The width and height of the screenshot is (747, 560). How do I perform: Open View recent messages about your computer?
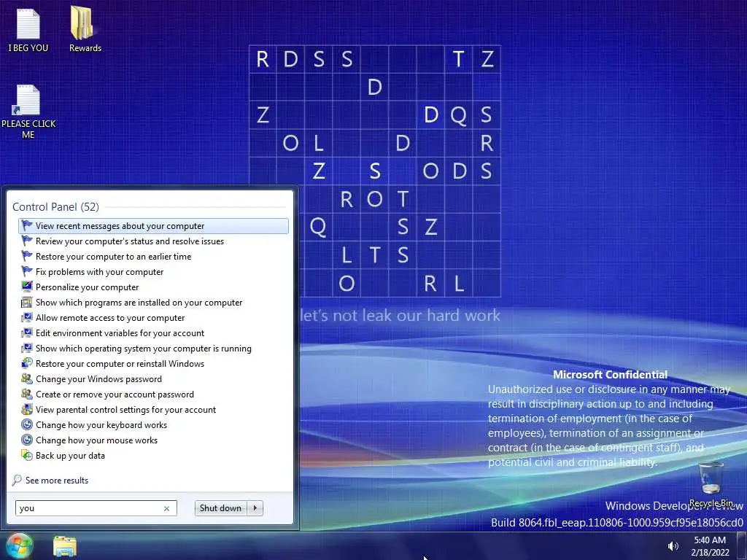click(x=153, y=226)
